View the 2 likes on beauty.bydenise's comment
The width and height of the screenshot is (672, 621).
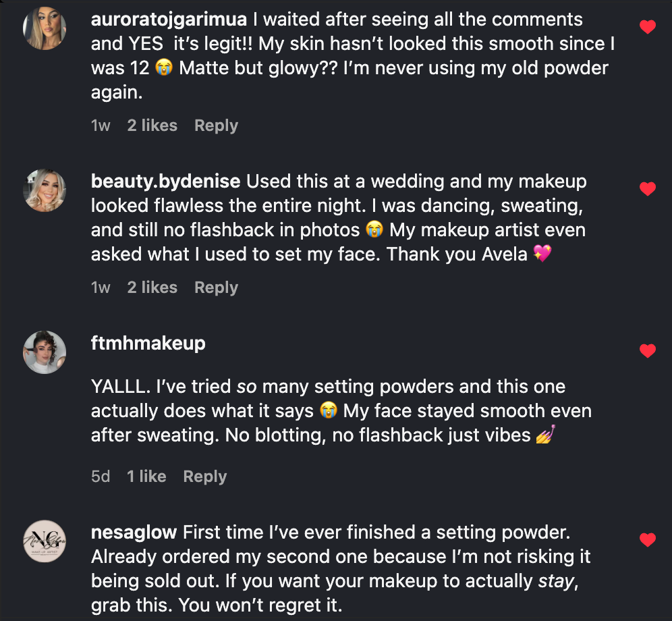click(152, 288)
